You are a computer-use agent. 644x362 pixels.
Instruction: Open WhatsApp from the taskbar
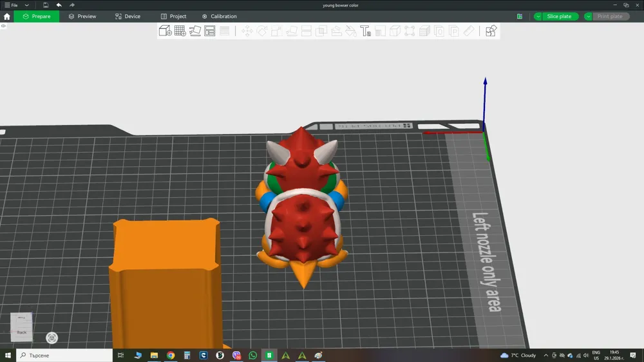point(252,355)
